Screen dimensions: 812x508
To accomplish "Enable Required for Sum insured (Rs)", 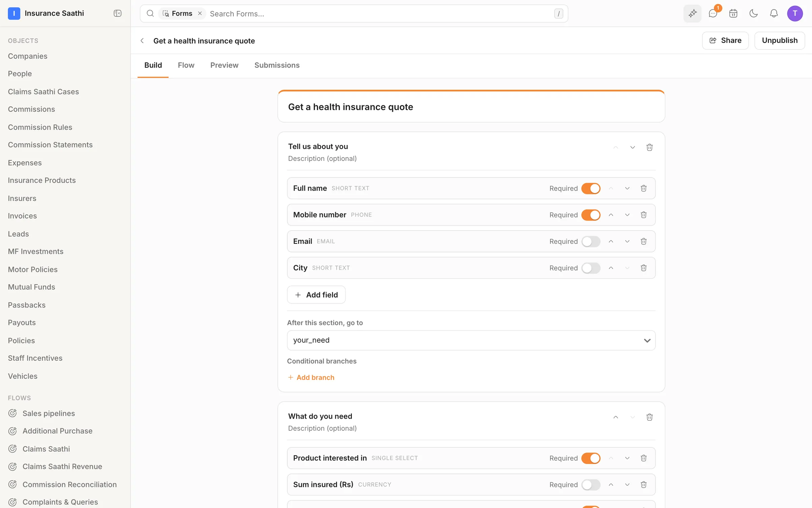I will point(591,485).
